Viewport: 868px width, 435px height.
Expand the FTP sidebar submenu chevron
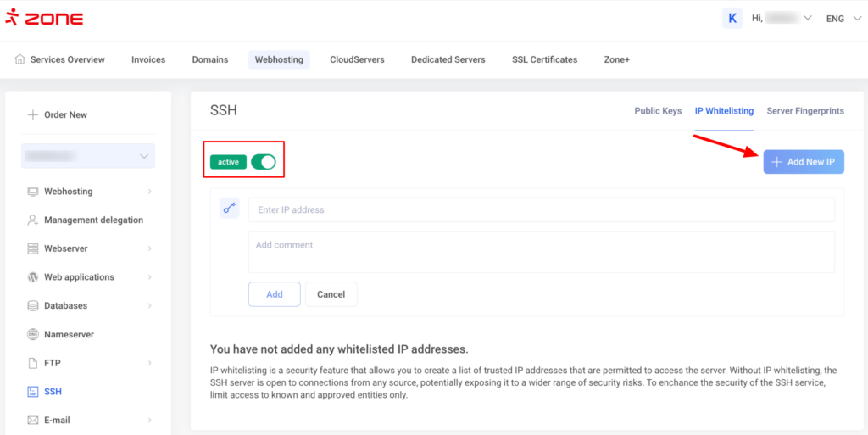pyautogui.click(x=149, y=363)
